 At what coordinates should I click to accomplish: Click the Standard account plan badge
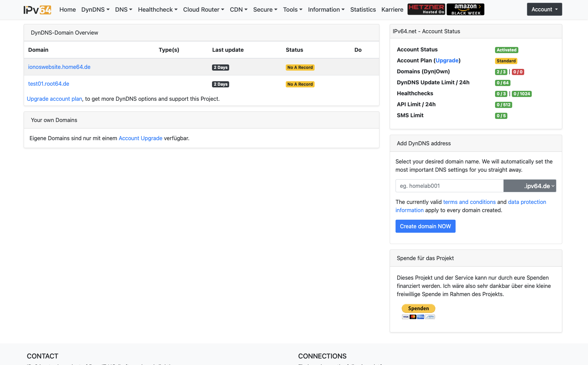(x=506, y=61)
